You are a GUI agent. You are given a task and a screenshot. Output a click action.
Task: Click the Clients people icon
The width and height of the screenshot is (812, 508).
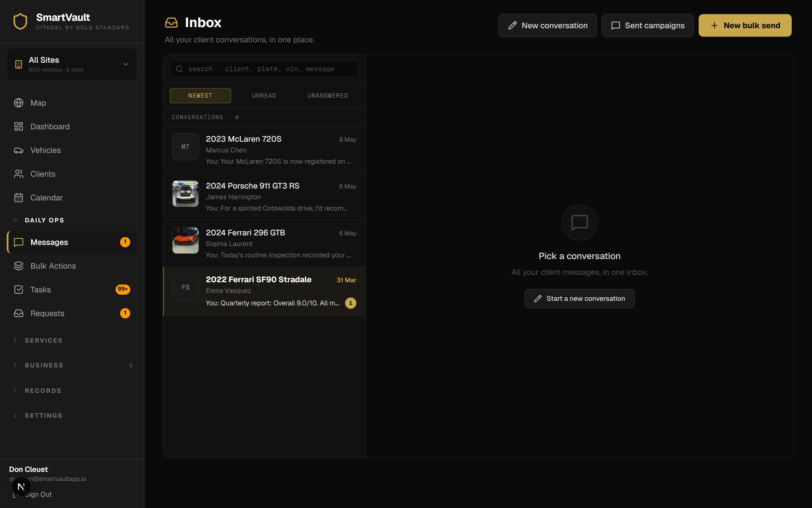pos(18,174)
